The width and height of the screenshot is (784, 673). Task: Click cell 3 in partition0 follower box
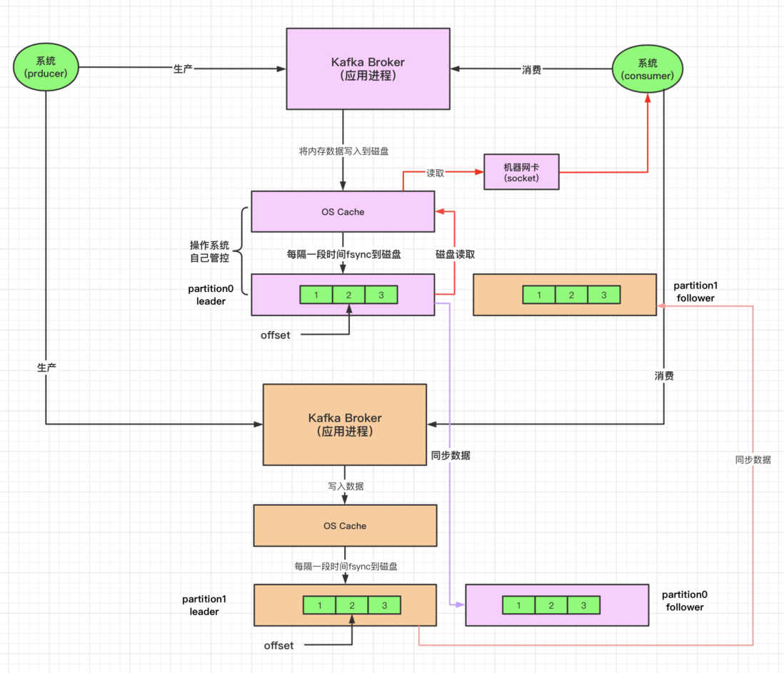coord(583,605)
